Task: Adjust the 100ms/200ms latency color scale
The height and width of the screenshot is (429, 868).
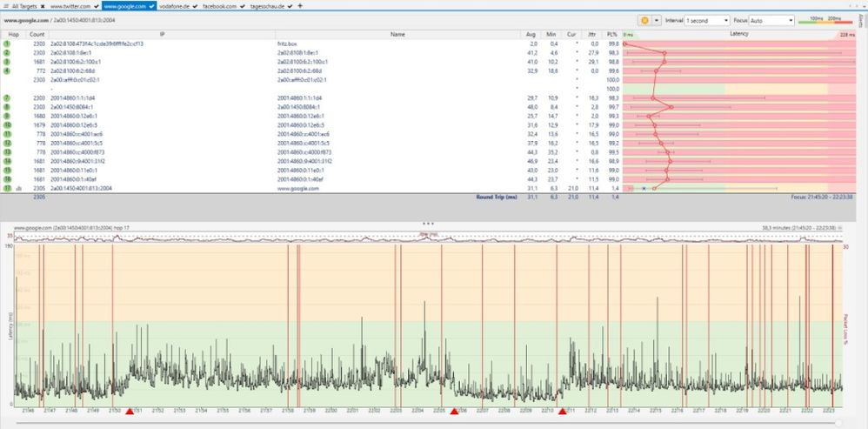Action: click(x=825, y=21)
